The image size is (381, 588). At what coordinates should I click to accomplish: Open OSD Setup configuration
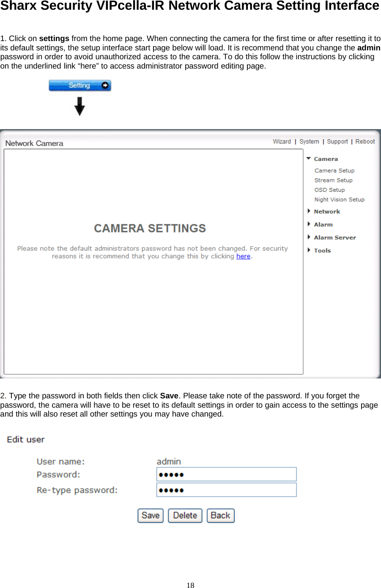[330, 190]
